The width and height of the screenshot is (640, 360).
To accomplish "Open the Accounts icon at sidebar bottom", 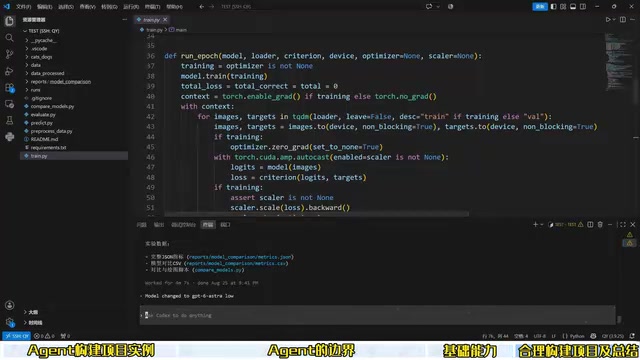I will click(x=9, y=305).
